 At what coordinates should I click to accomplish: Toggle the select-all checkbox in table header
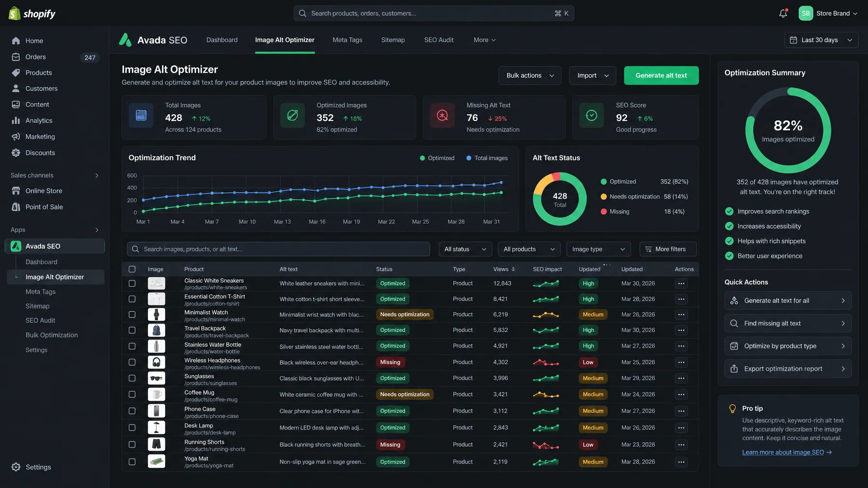[132, 269]
